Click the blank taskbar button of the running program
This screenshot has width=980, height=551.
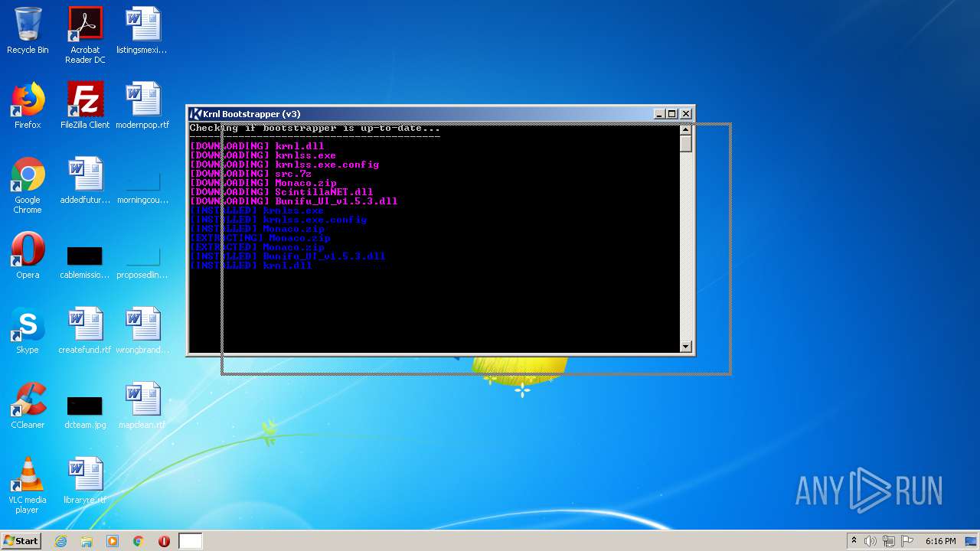tap(191, 541)
